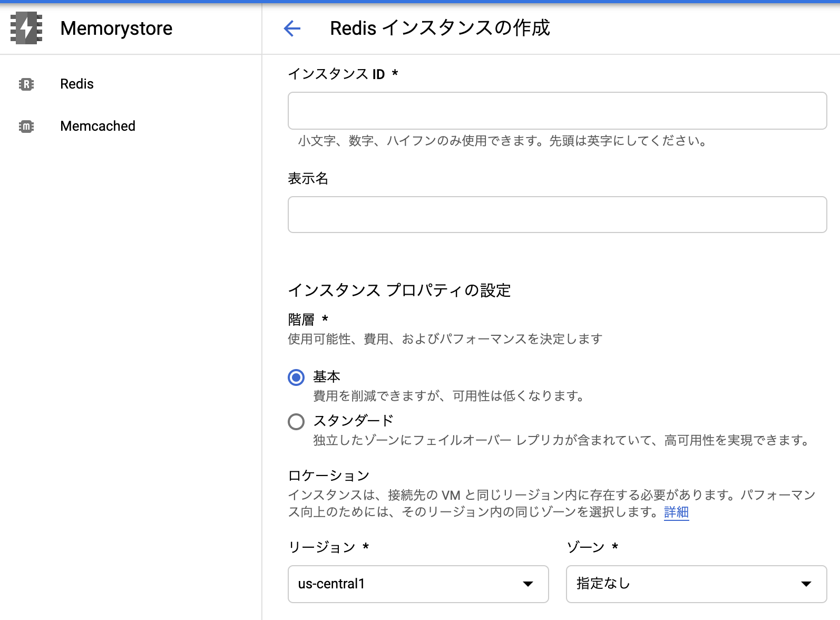The width and height of the screenshot is (840, 620).
Task: Click the Redis chip icon in sidebar
Action: (x=26, y=84)
